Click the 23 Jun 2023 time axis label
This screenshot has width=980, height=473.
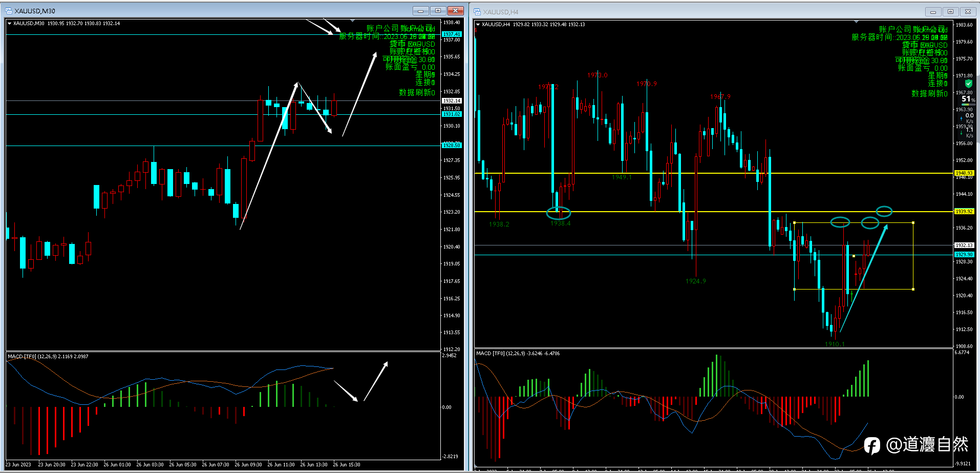pos(18,465)
